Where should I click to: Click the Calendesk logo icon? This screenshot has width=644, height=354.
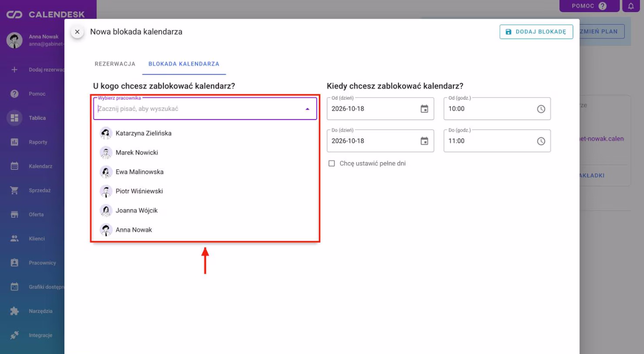(x=14, y=15)
